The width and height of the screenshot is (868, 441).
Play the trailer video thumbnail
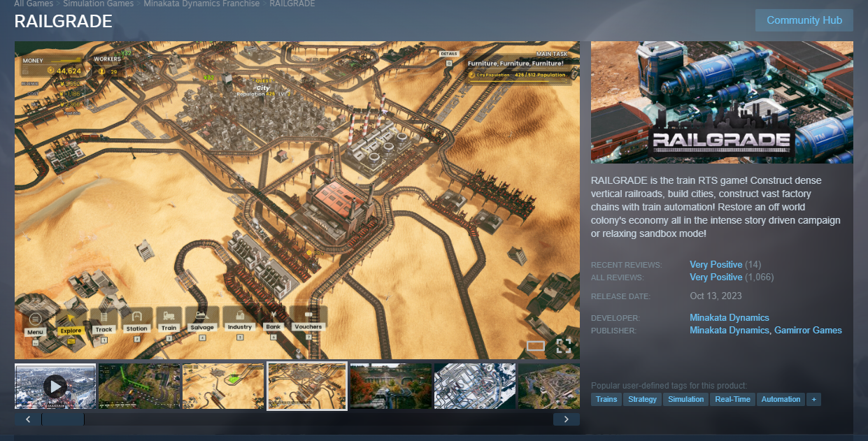pyautogui.click(x=55, y=386)
